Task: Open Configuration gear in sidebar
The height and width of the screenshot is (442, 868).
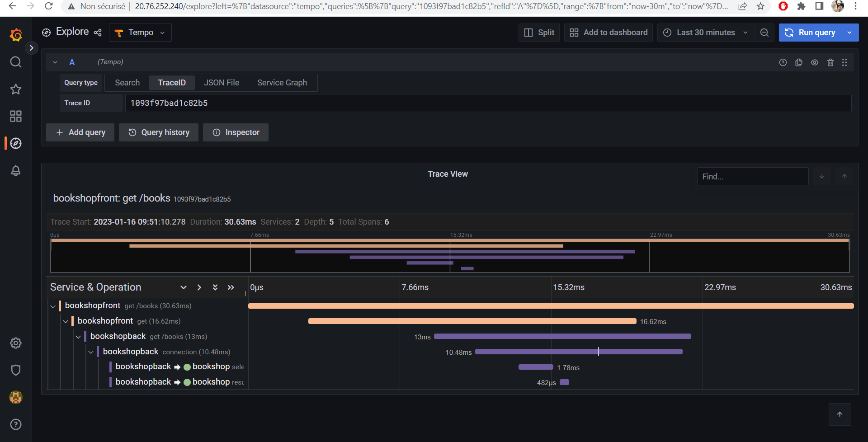Action: click(x=16, y=343)
